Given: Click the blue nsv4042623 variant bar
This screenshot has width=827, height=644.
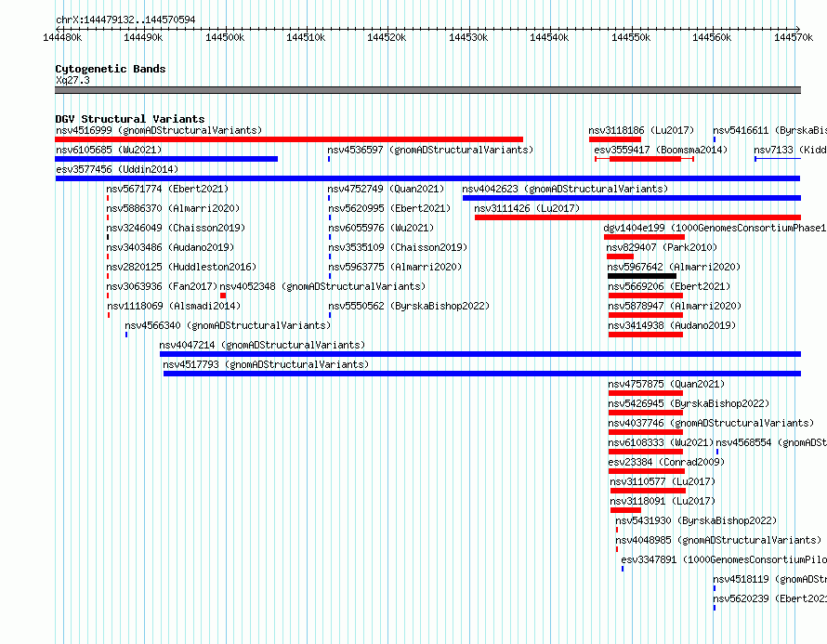Looking at the screenshot, I should point(632,198).
